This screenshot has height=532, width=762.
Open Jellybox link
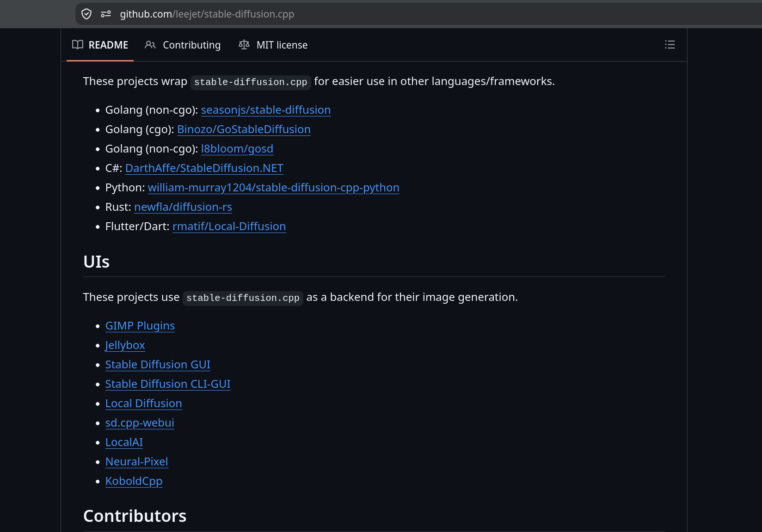125,345
